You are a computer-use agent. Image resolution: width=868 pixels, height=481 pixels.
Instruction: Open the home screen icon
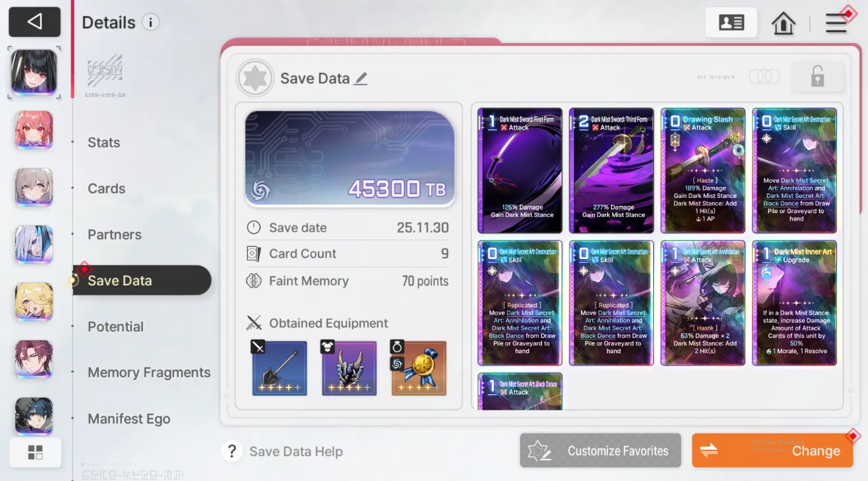[x=784, y=23]
